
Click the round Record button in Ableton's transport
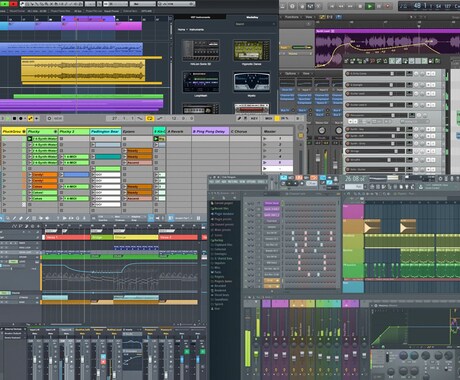21,118
